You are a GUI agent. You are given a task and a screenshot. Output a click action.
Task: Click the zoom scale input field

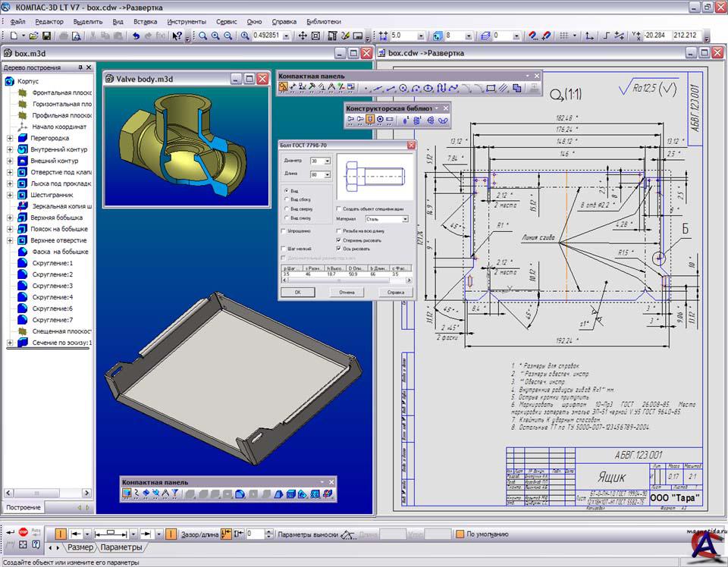pyautogui.click(x=267, y=36)
